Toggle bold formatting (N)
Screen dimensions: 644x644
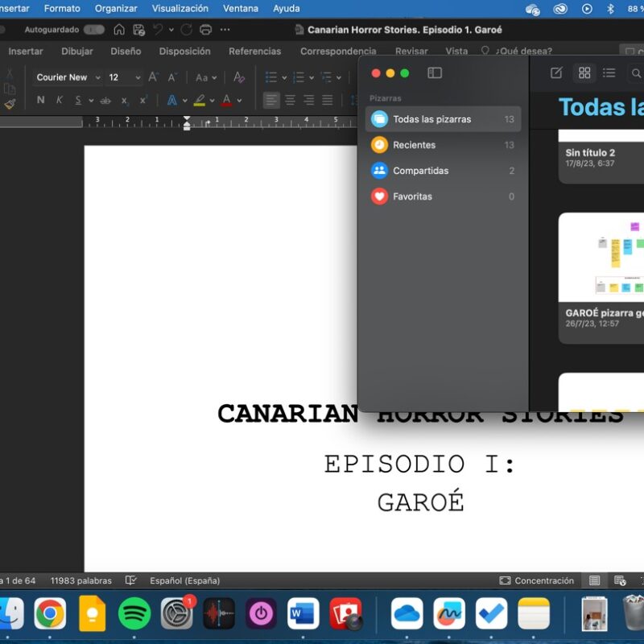41,101
